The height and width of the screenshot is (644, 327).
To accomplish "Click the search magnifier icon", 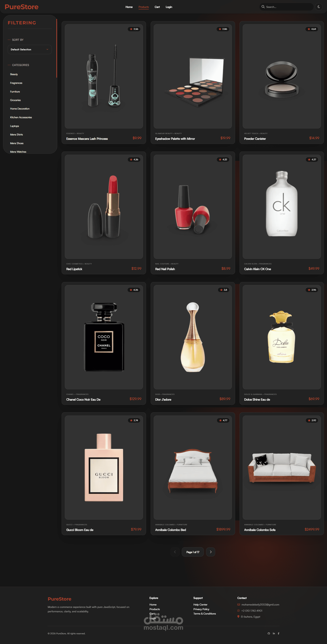I will tap(263, 7).
